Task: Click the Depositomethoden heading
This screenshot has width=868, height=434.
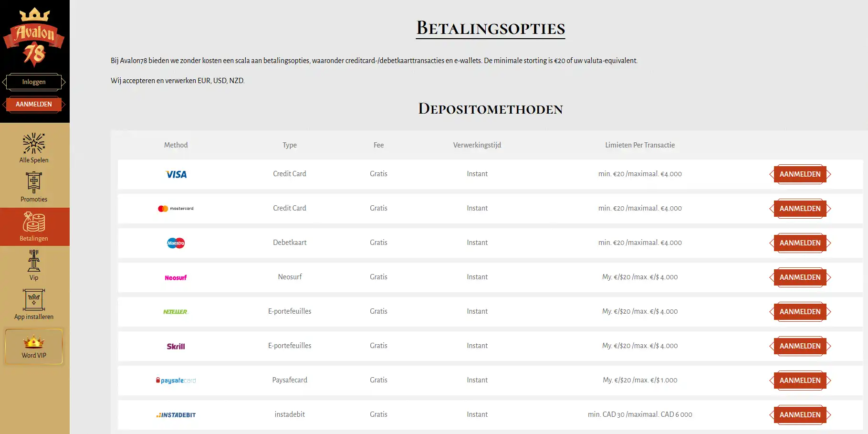Action: [x=491, y=109]
